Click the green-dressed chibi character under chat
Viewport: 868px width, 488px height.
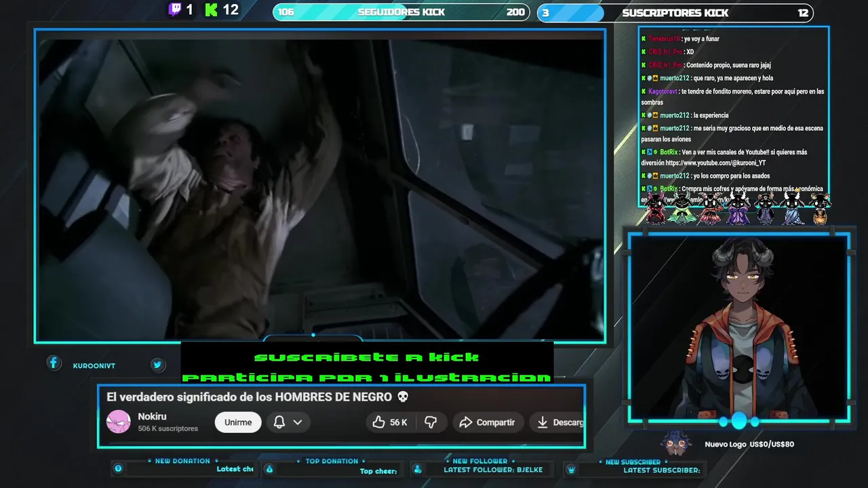682,208
